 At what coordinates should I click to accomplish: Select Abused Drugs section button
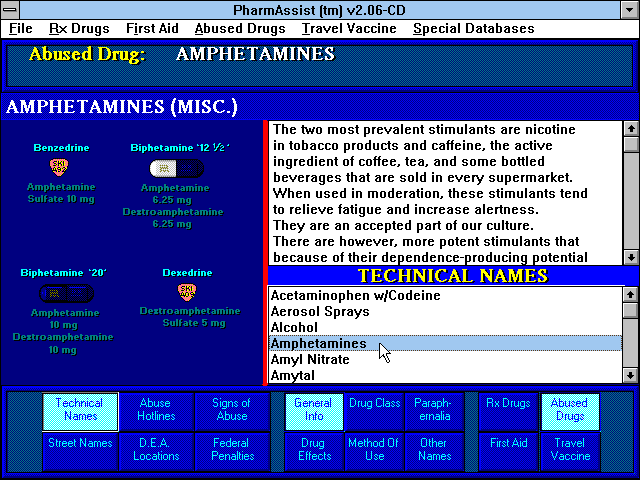click(570, 411)
